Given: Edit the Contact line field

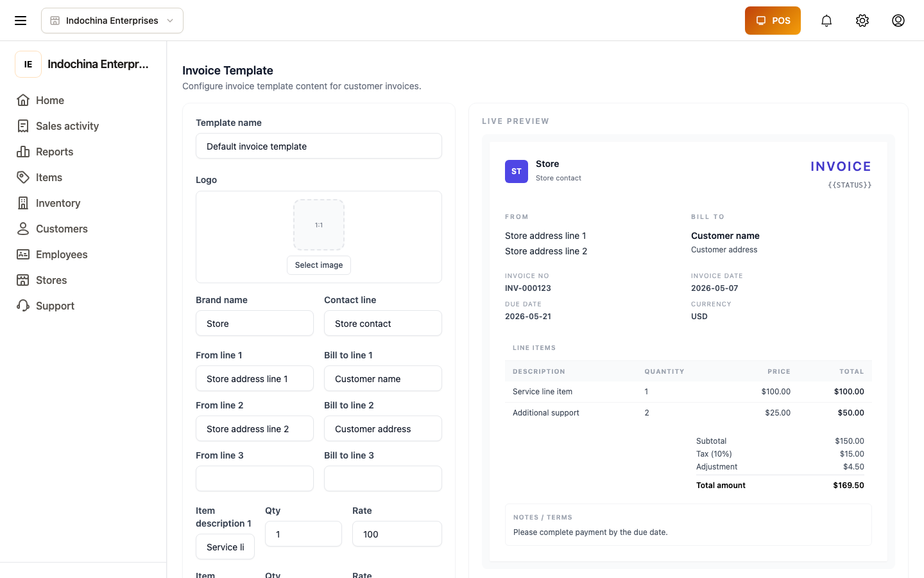Looking at the screenshot, I should pos(383,323).
